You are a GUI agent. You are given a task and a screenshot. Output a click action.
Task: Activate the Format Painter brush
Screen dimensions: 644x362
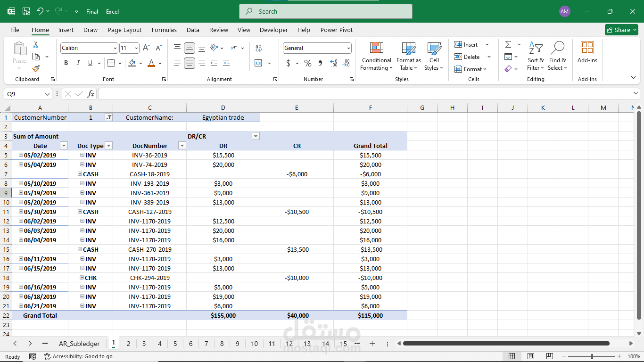[x=36, y=69]
